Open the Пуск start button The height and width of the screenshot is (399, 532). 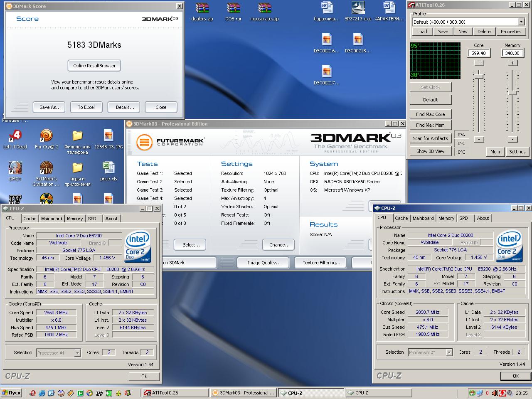coord(11,393)
